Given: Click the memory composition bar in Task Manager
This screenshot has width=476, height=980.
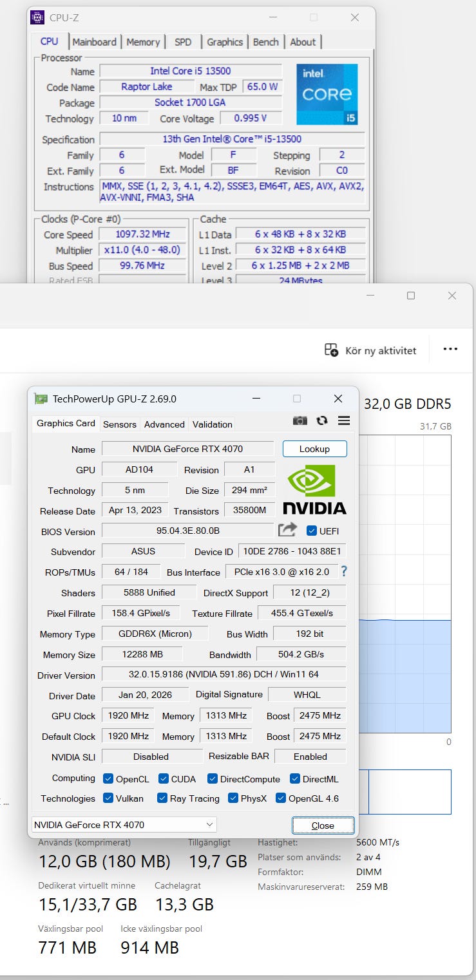Looking at the screenshot, I should [x=405, y=791].
